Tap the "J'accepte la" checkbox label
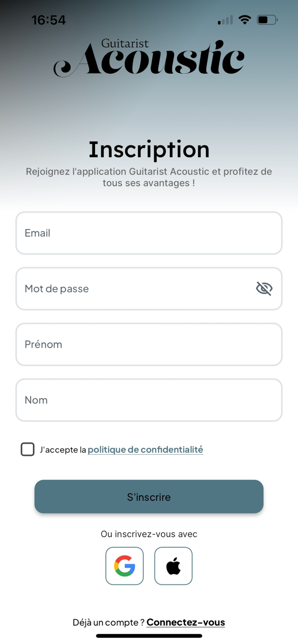Image resolution: width=298 pixels, height=644 pixels. coord(63,450)
